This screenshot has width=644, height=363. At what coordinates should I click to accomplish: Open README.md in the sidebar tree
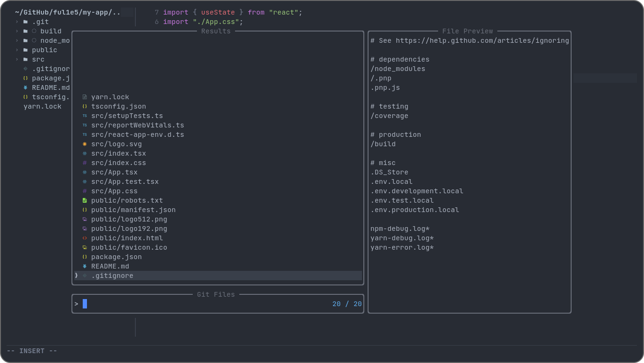click(51, 87)
